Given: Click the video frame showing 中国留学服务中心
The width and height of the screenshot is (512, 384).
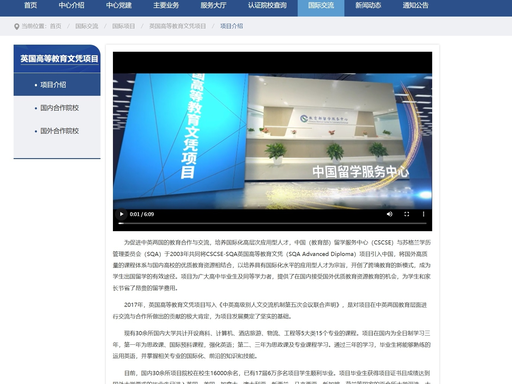Looking at the screenshot, I should tap(272, 141).
